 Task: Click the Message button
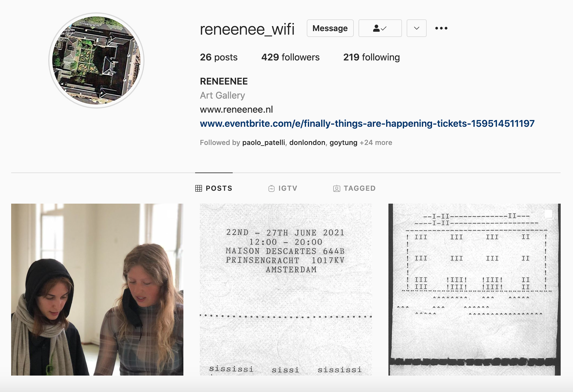[330, 28]
